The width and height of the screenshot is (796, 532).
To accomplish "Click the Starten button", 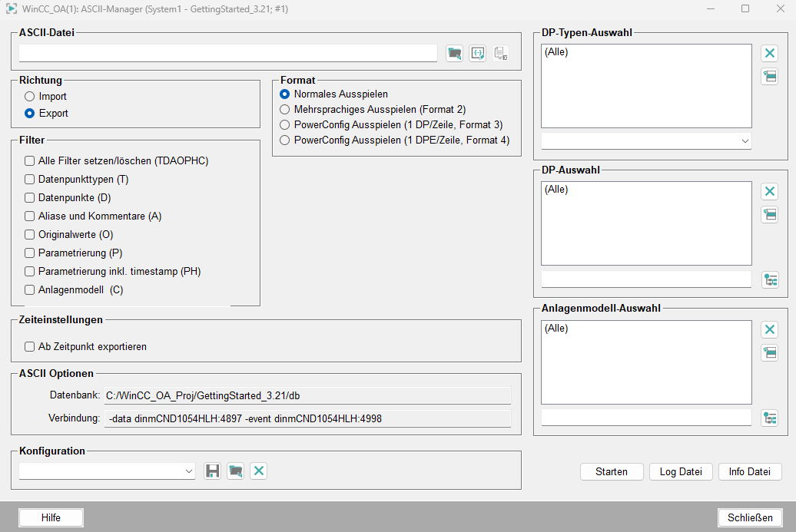I will pos(612,471).
